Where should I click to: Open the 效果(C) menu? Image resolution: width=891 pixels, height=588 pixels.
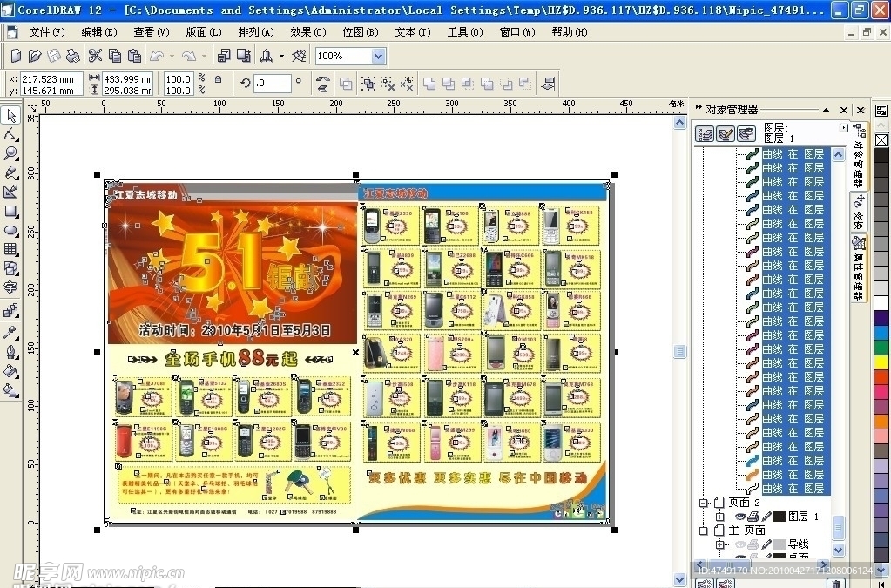click(307, 32)
